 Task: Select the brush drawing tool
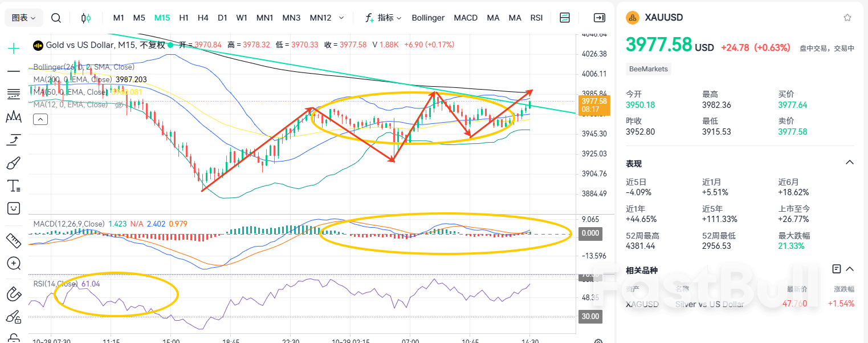[14, 164]
